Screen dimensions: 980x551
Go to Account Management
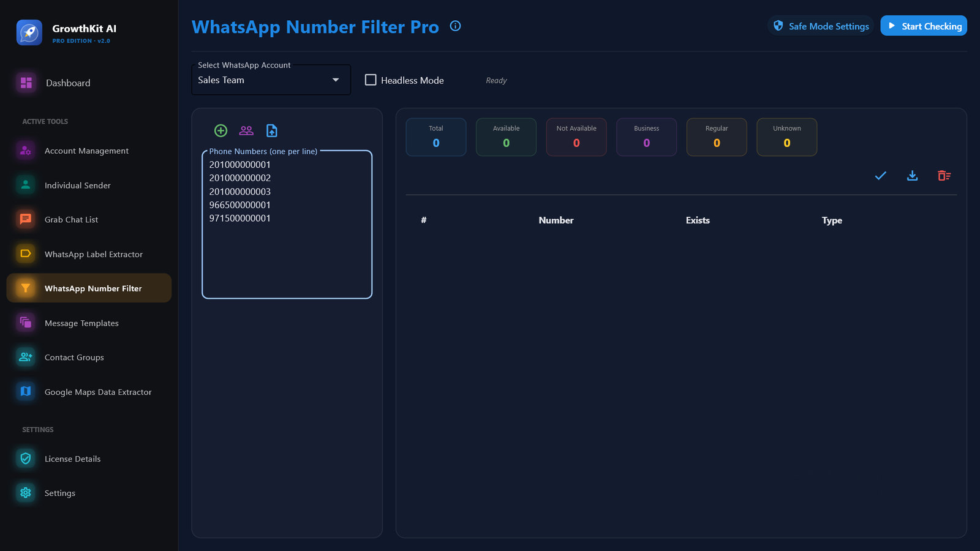pos(89,151)
